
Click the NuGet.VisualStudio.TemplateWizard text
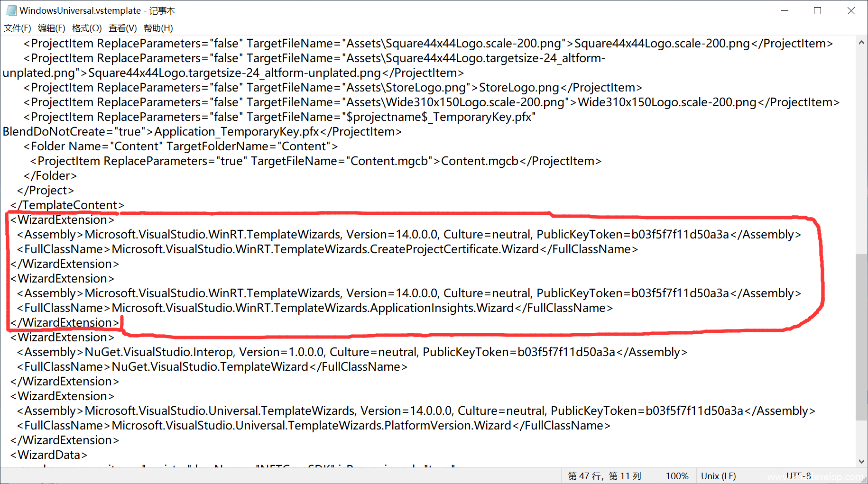click(x=210, y=367)
